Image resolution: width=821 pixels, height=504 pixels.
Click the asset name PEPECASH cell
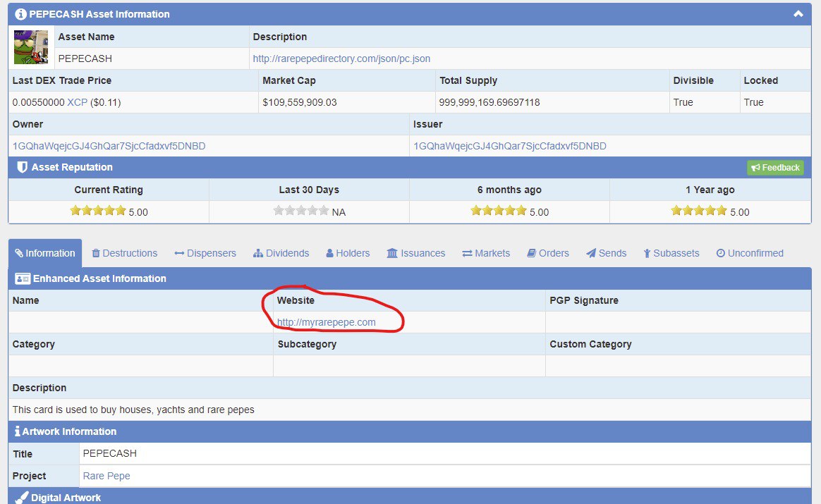pyautogui.click(x=152, y=59)
